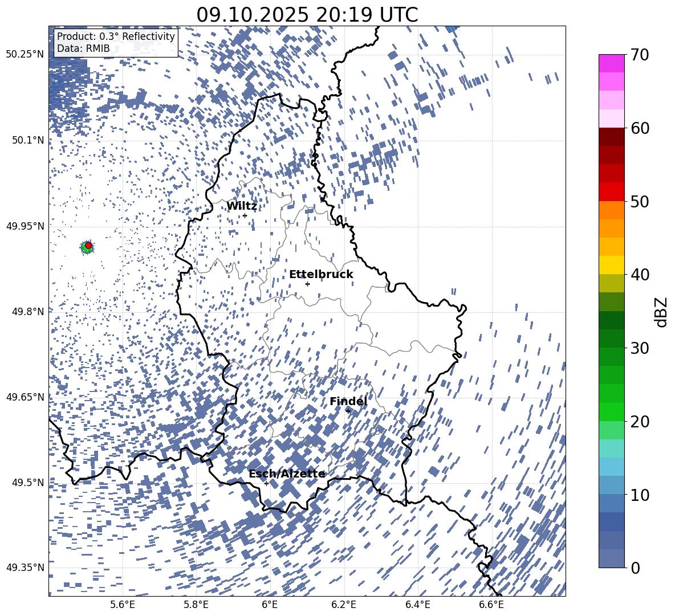Click the Esch/Alzette city label
The width and height of the screenshot is (675, 616).
coord(287,474)
